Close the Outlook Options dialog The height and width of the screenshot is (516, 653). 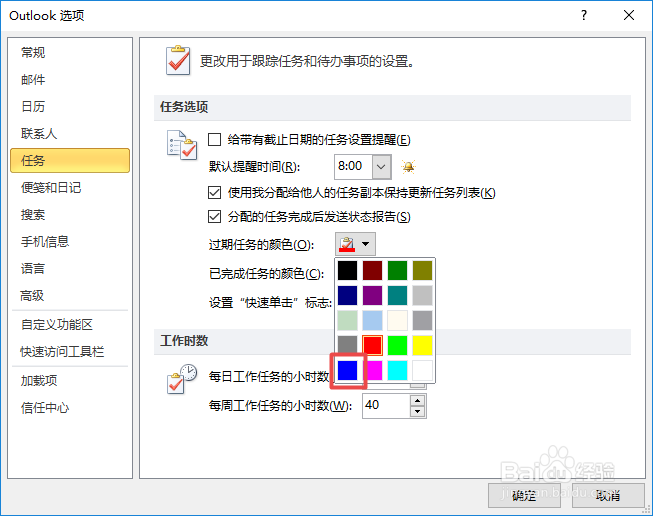click(629, 15)
